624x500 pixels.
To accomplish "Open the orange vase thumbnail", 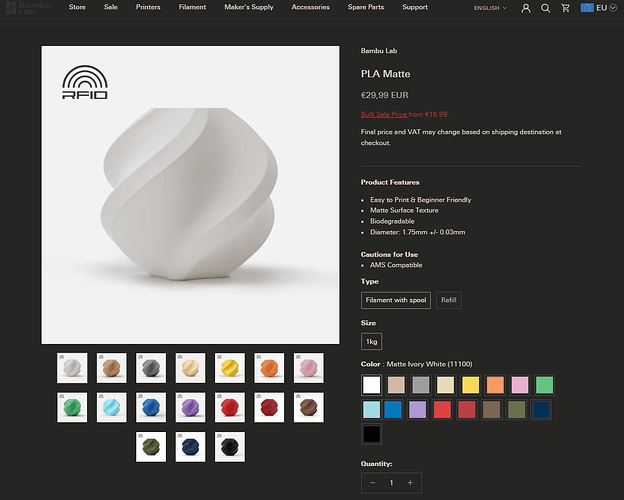I will tap(269, 368).
